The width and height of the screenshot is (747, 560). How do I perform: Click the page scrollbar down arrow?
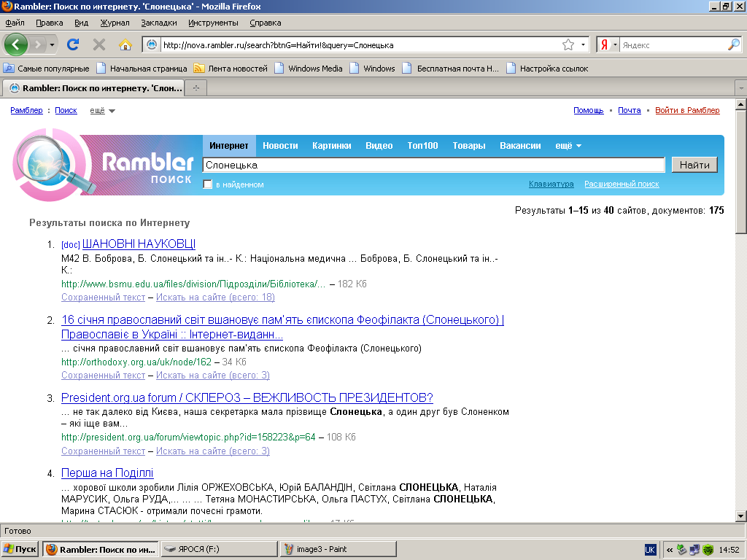pos(741,516)
